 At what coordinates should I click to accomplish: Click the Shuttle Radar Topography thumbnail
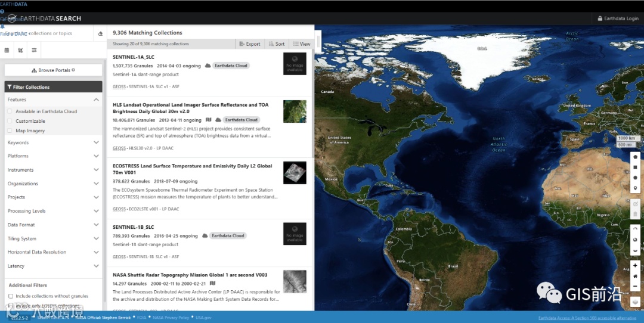point(295,281)
